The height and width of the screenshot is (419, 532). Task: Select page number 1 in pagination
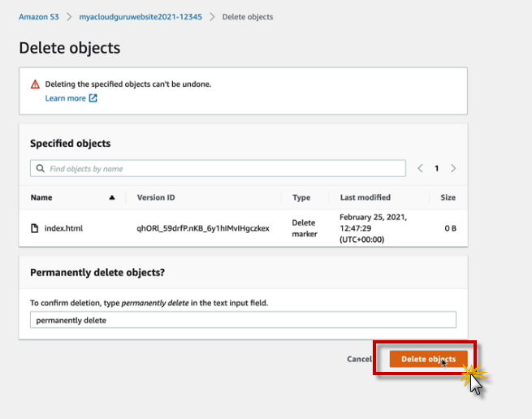(x=436, y=169)
